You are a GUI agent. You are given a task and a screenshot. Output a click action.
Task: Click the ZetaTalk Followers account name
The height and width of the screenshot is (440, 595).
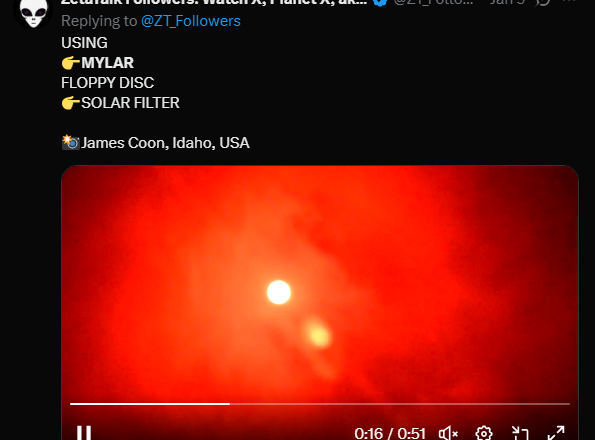(214, 2)
